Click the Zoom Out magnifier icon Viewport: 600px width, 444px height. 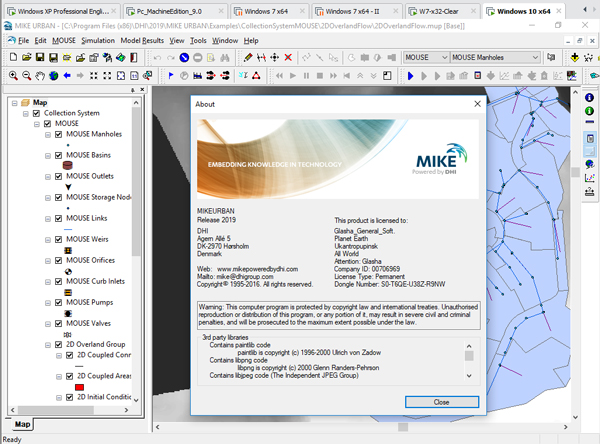[26, 75]
